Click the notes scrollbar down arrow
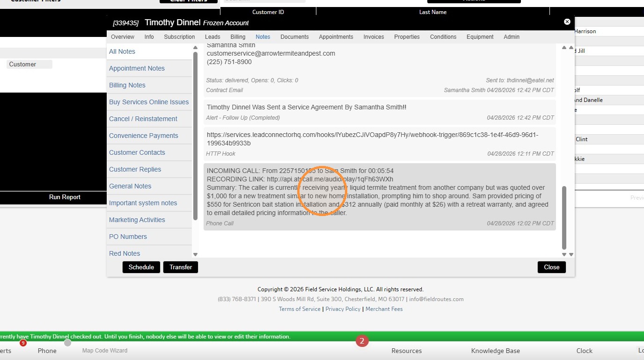 pos(564,254)
